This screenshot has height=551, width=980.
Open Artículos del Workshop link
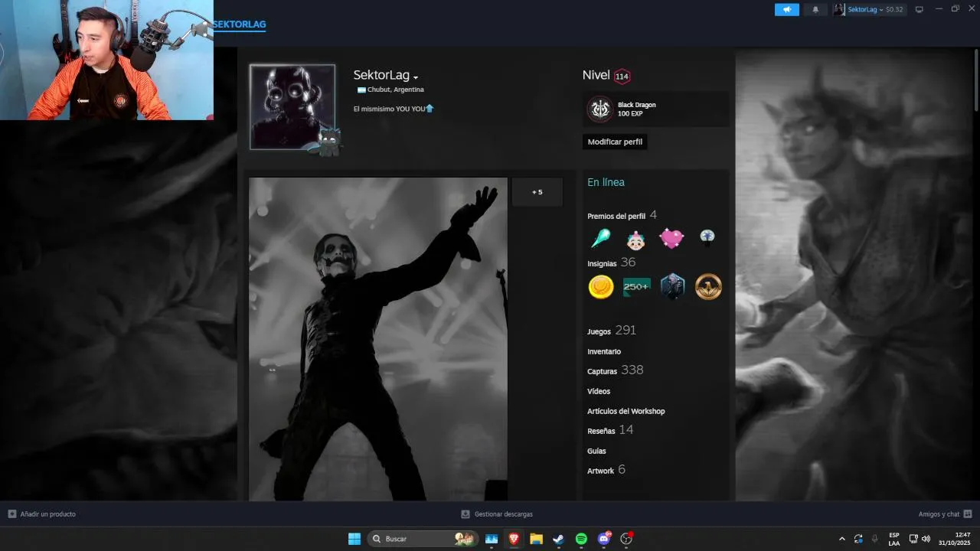tap(626, 411)
